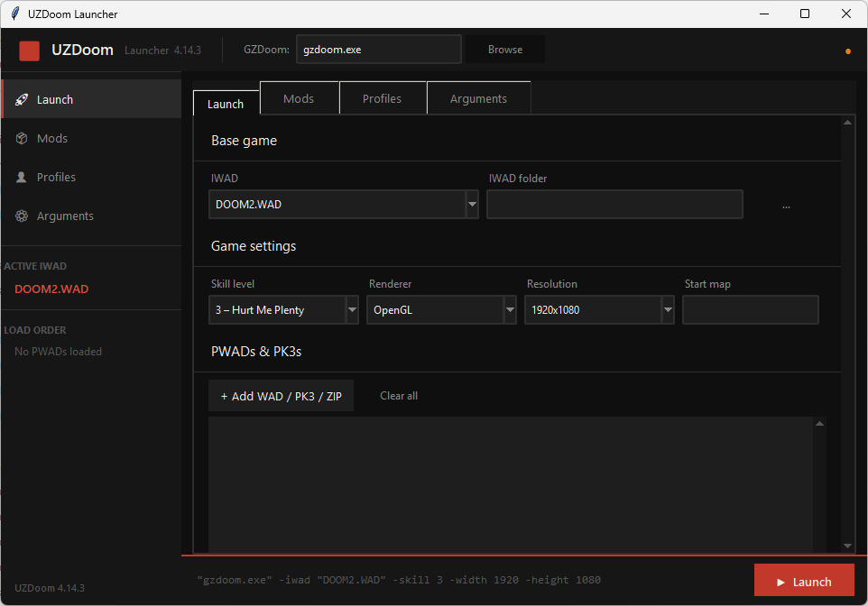Open the IWAD dropdown showing DOOM2.WAD
Screen dimensions: 868x606
point(343,204)
